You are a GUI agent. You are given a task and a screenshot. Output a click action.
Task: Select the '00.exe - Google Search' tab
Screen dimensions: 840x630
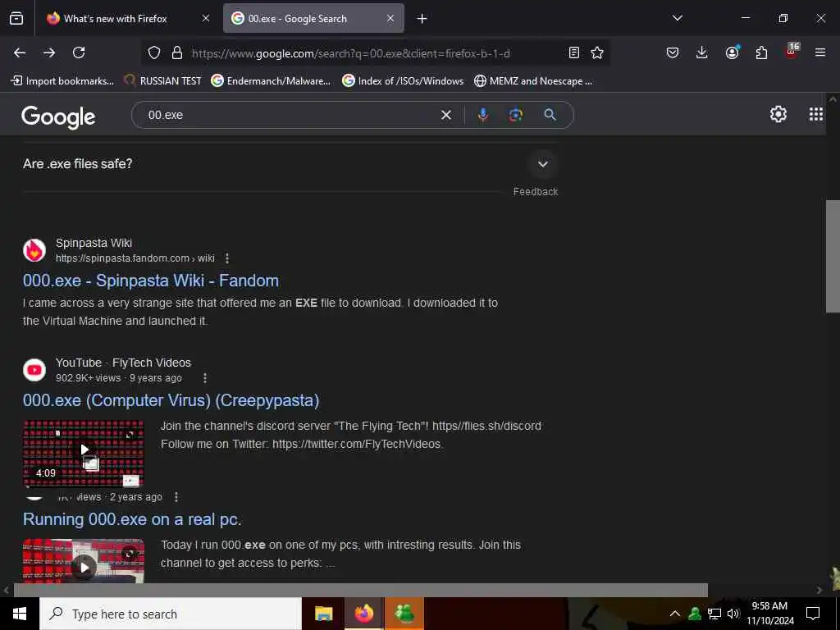[313, 18]
